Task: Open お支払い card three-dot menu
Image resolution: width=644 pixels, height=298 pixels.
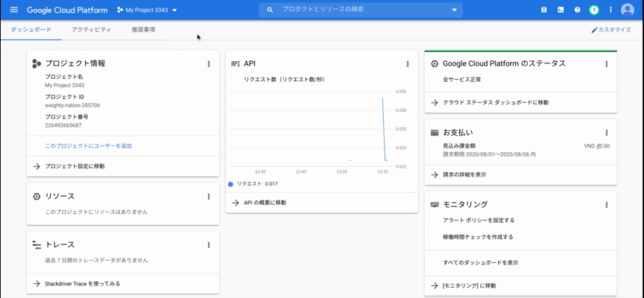Action: 607,133
